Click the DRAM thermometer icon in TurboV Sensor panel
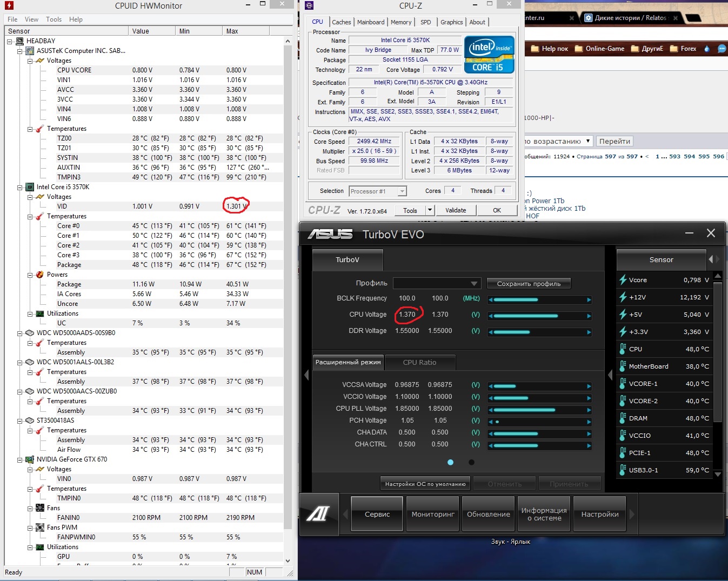Viewport: 728px width, 581px height. 623,418
